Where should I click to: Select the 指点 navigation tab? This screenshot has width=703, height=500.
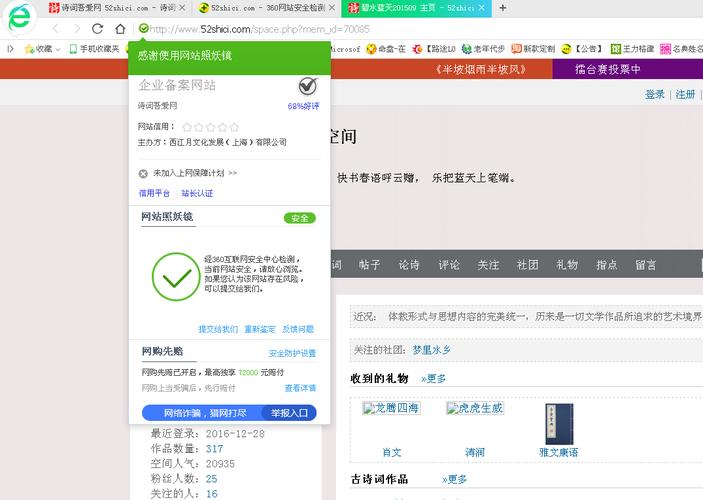click(607, 265)
